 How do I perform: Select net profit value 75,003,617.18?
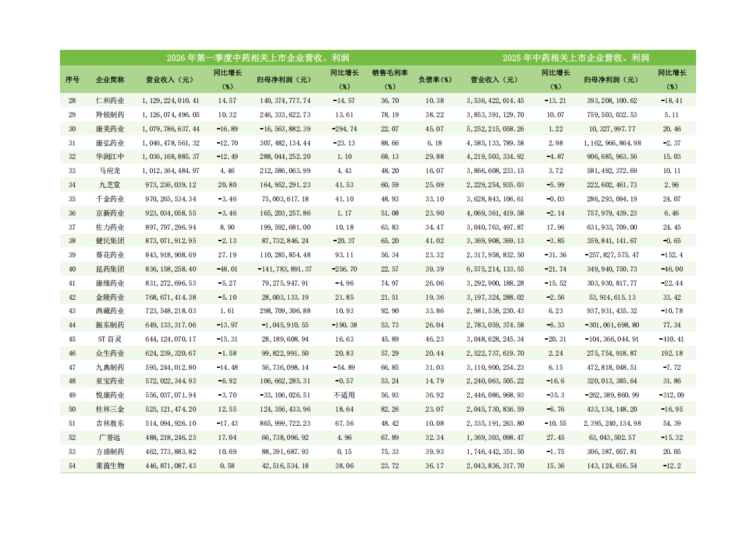tap(285, 199)
